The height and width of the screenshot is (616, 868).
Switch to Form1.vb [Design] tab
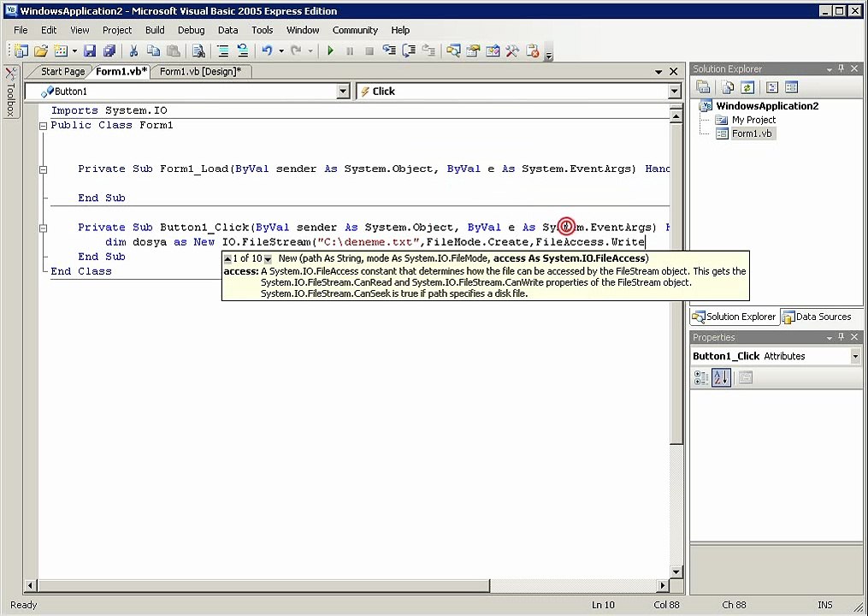tap(200, 72)
